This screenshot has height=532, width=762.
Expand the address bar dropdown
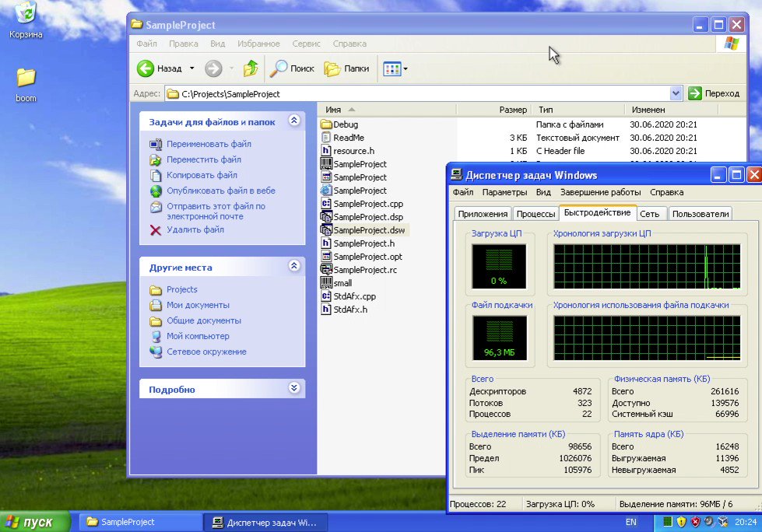[x=676, y=93]
